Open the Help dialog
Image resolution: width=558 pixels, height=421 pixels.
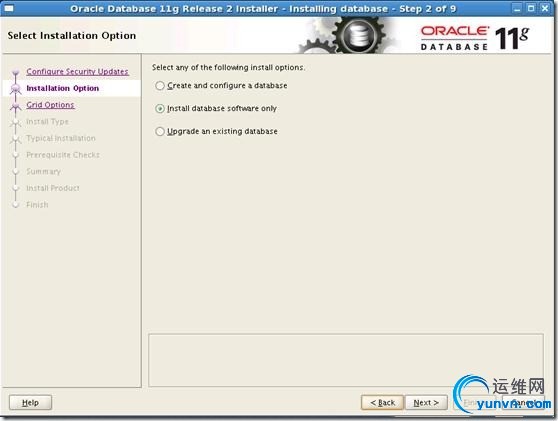(30, 402)
